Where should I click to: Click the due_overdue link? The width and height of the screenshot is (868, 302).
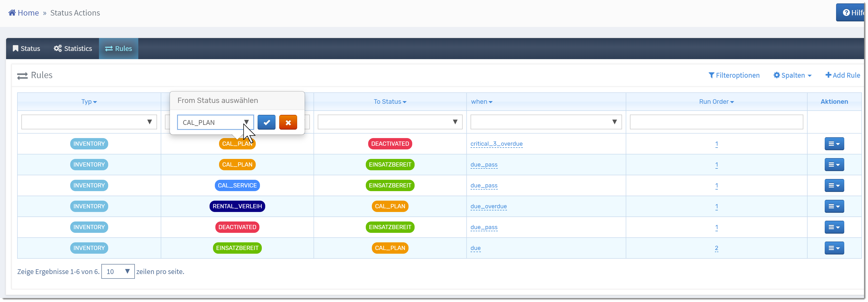(488, 207)
